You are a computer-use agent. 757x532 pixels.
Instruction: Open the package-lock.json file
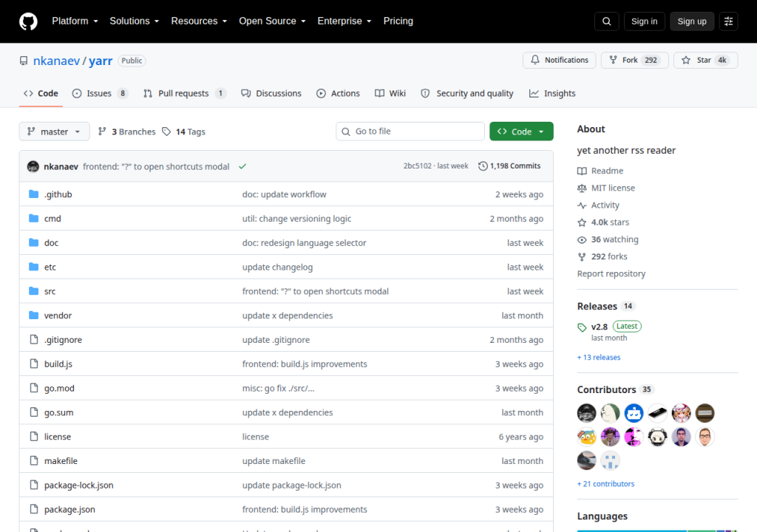(78, 485)
